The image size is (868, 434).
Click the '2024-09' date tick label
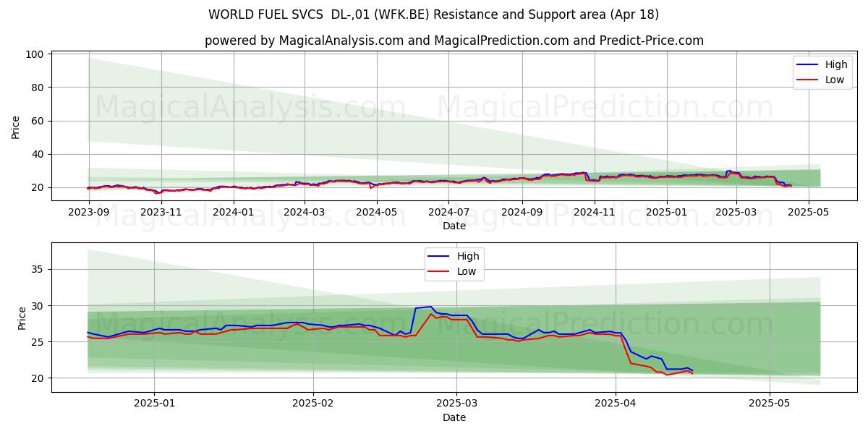tap(523, 212)
